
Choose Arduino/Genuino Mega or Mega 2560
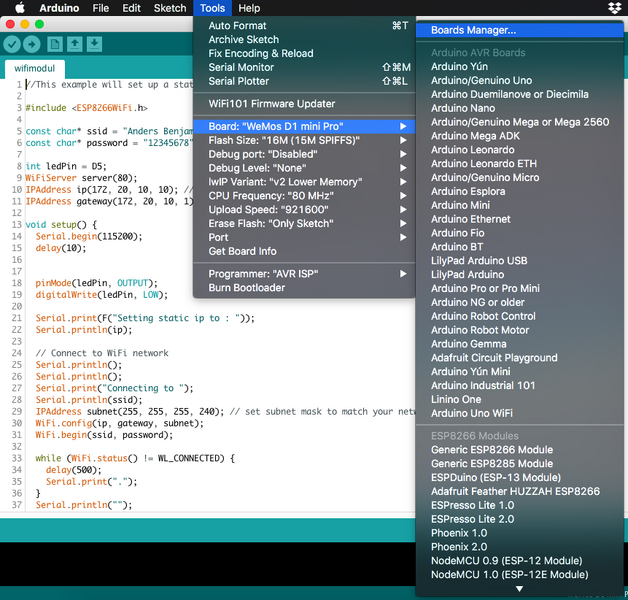(x=519, y=122)
